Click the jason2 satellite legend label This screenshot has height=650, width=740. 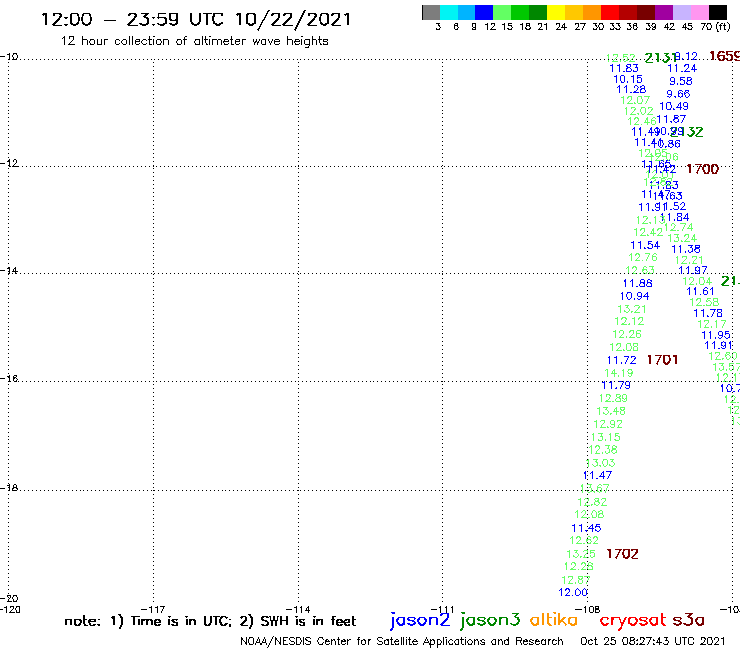point(420,621)
